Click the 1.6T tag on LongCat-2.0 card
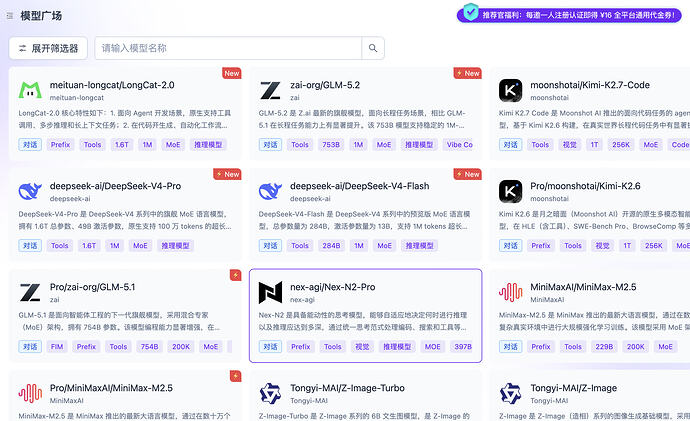The height and width of the screenshot is (421, 690). coord(122,145)
